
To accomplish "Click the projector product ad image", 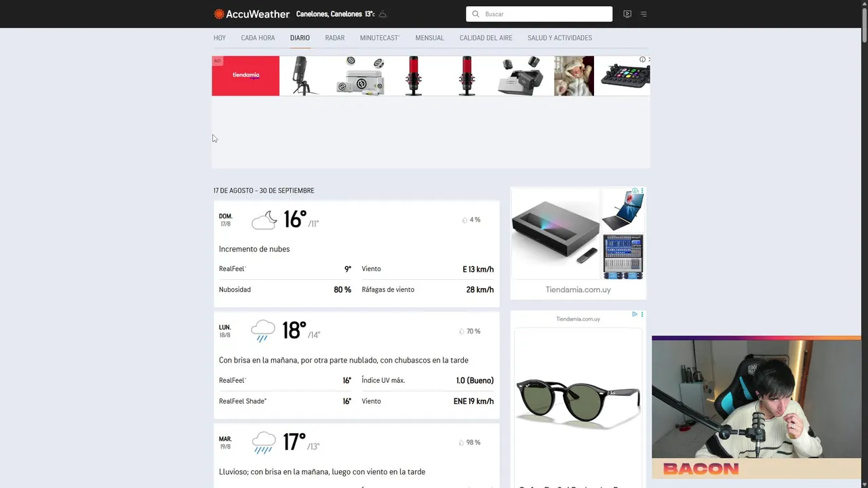I will pyautogui.click(x=555, y=235).
